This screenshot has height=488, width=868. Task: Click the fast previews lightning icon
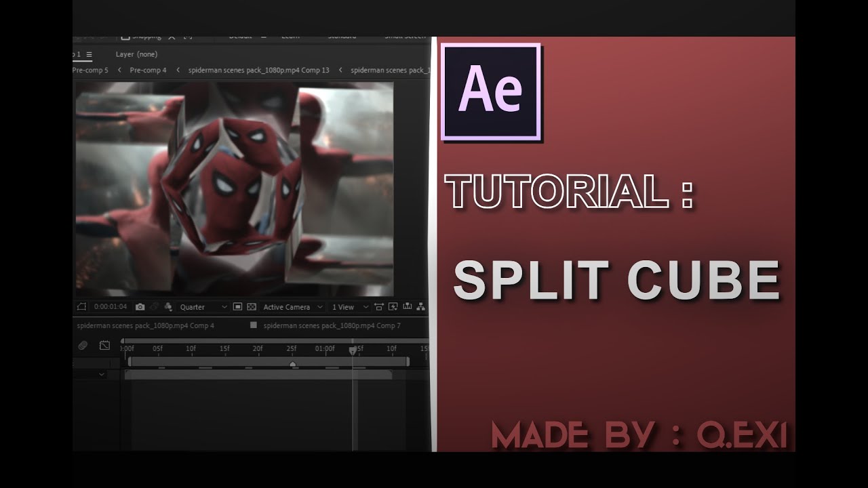pos(393,307)
